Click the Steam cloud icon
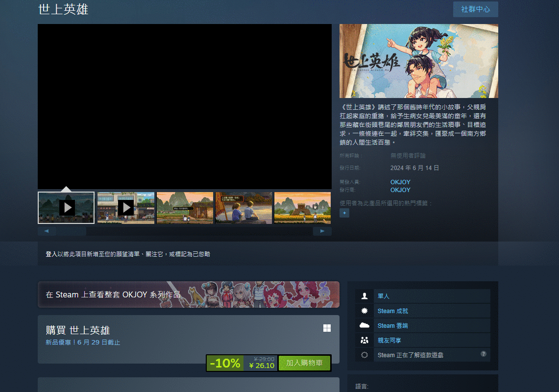 coord(364,325)
